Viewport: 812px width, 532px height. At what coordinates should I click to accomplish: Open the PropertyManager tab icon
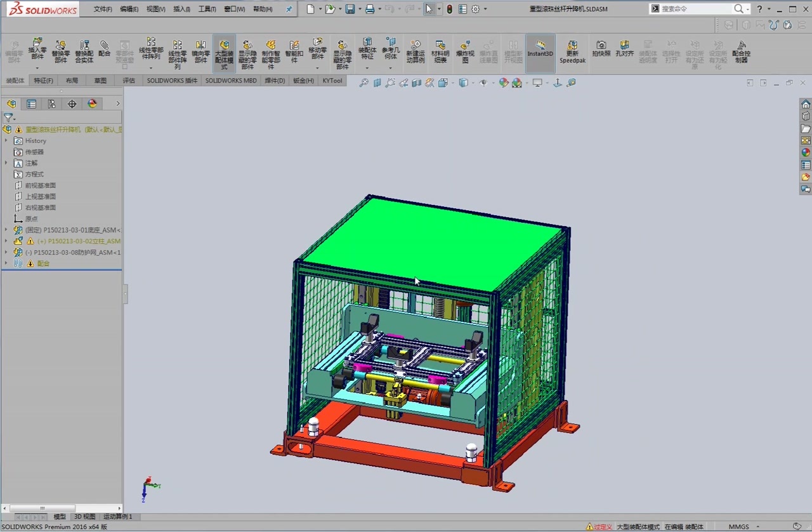pos(31,104)
